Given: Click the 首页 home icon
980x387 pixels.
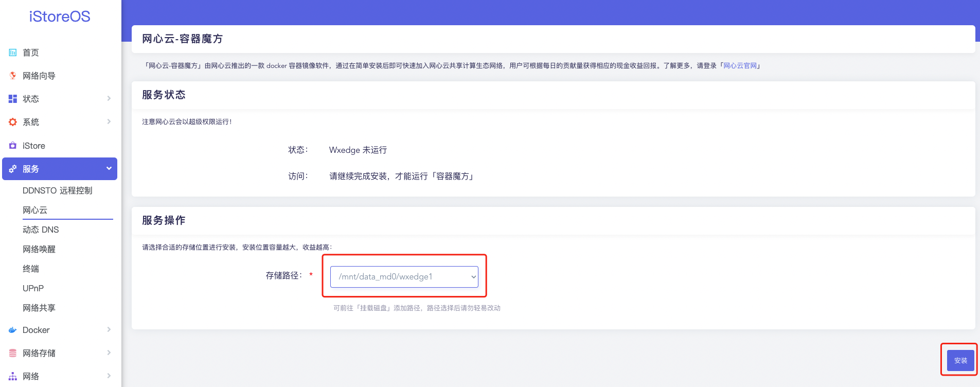Looking at the screenshot, I should (x=13, y=52).
